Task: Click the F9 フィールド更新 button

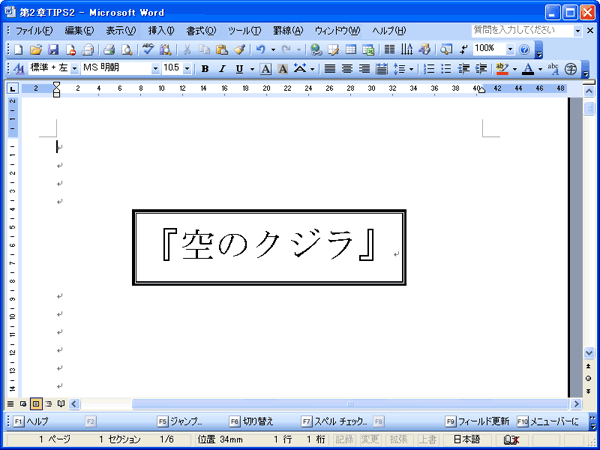Action: tap(478, 422)
